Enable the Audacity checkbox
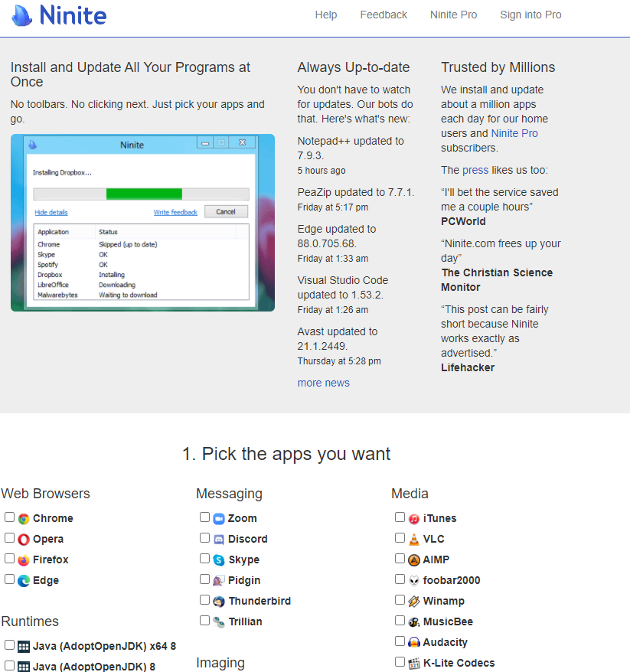The width and height of the screenshot is (630, 672). click(400, 641)
